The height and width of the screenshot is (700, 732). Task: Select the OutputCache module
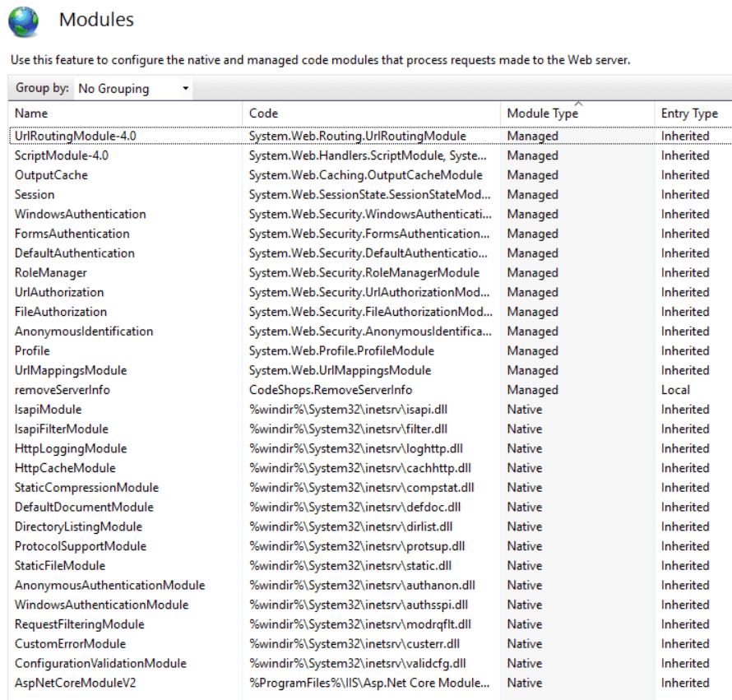pos(51,175)
